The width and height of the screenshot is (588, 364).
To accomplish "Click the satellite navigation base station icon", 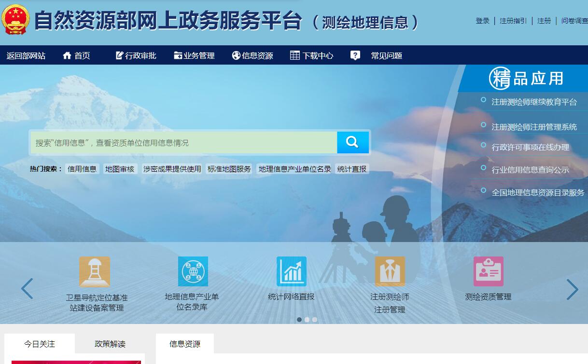I will click(95, 272).
